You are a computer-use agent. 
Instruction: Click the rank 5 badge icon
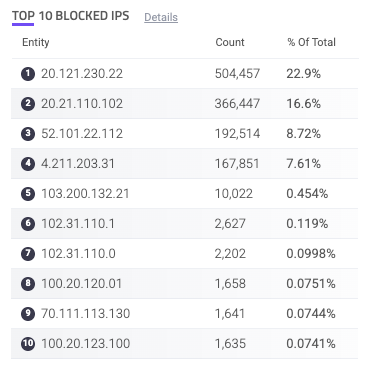pyautogui.click(x=28, y=194)
